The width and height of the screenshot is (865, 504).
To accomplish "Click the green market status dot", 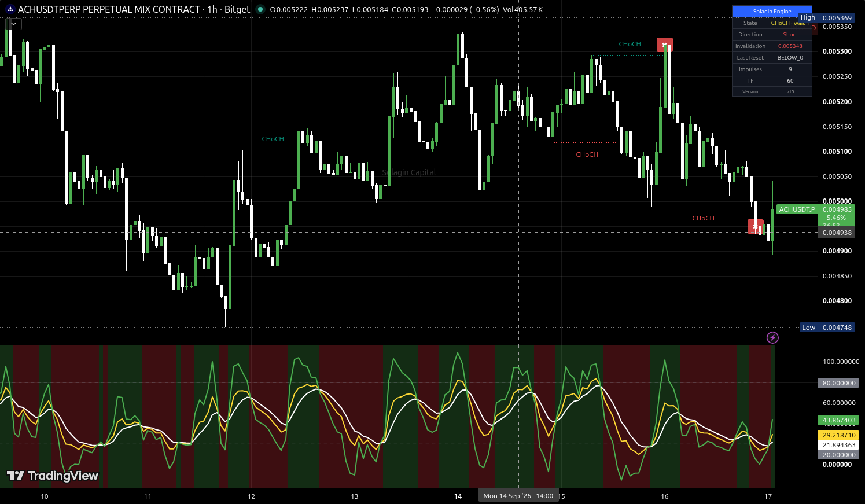I will coord(260,9).
